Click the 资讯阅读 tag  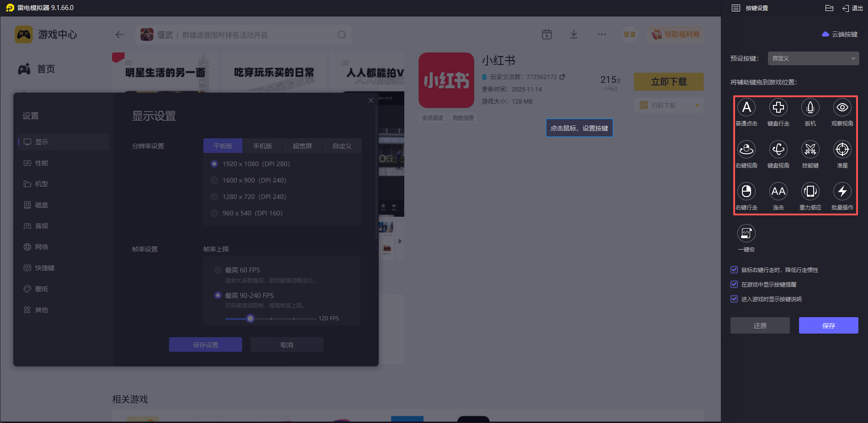(432, 118)
